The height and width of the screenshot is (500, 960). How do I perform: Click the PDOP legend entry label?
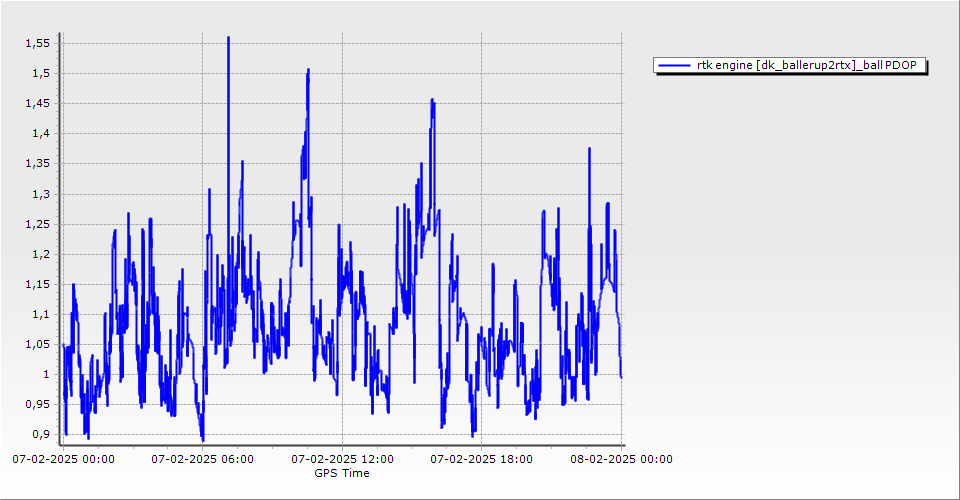click(x=806, y=65)
